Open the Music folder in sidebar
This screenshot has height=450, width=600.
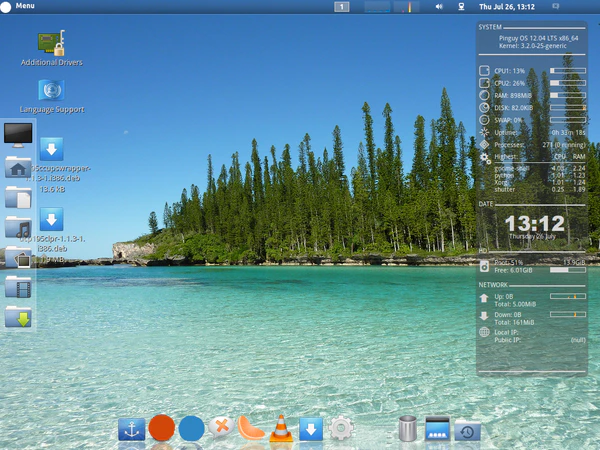click(18, 227)
